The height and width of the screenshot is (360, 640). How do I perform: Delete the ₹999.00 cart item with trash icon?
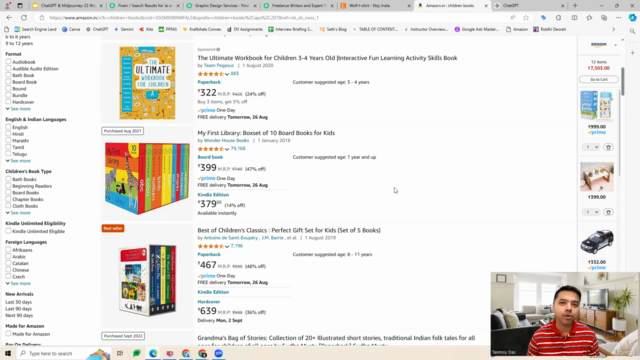608,147
